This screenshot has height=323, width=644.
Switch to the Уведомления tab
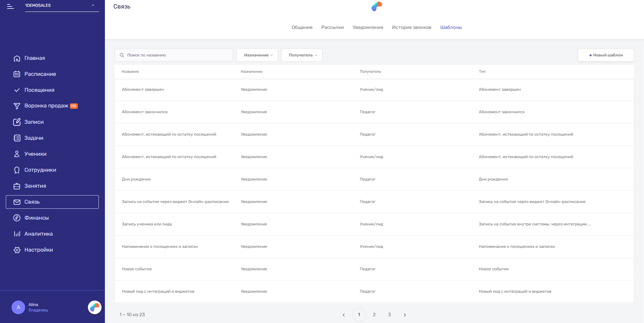tap(368, 27)
